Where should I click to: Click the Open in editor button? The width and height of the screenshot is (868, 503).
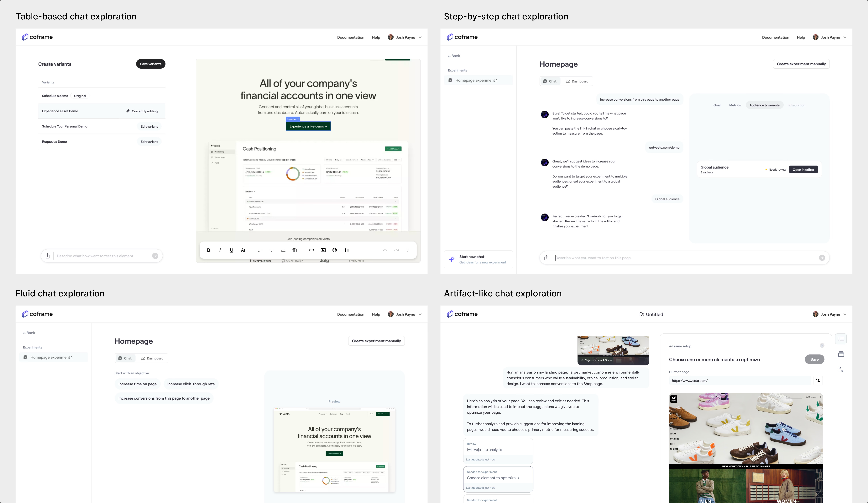tap(803, 170)
